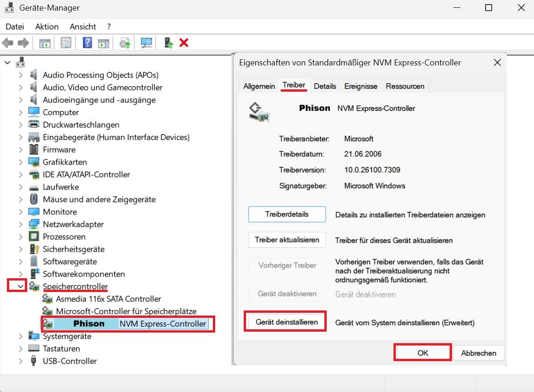This screenshot has width=534, height=392.
Task: Switch to the Ressourcen tab
Action: point(405,86)
